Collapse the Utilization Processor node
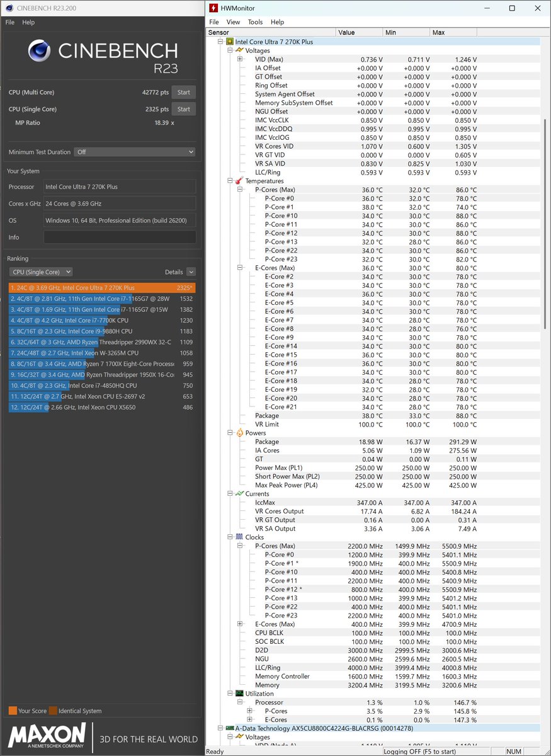 tap(240, 702)
